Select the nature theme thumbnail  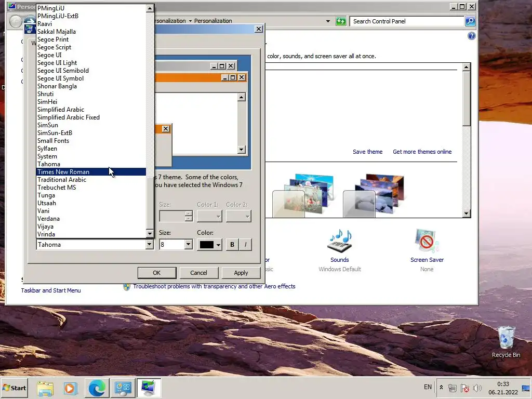(x=303, y=195)
